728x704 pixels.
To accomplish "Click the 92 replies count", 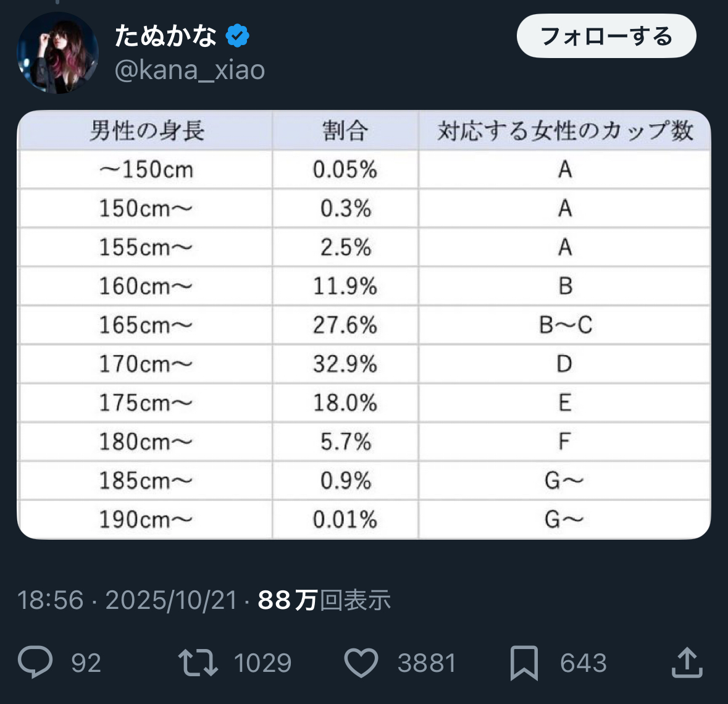I will tap(86, 663).
